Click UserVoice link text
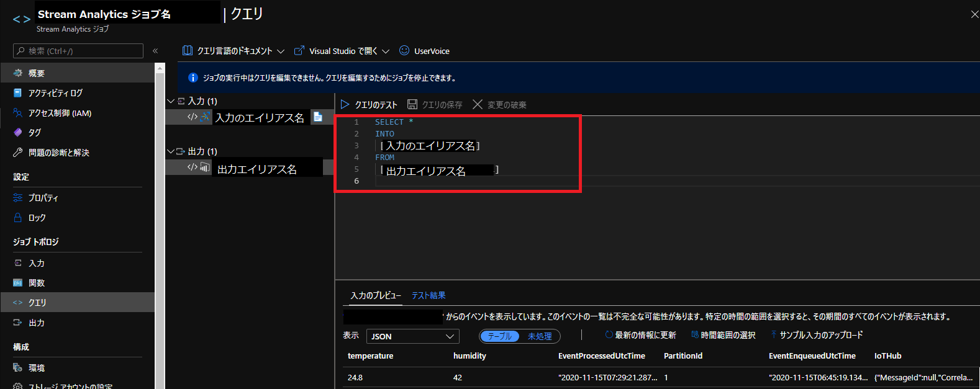 (432, 51)
